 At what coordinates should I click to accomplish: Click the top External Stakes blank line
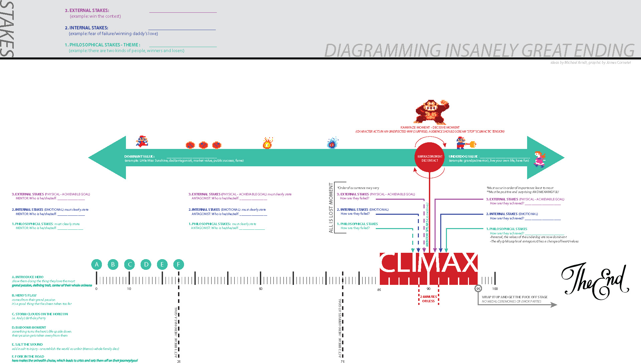[x=183, y=12]
